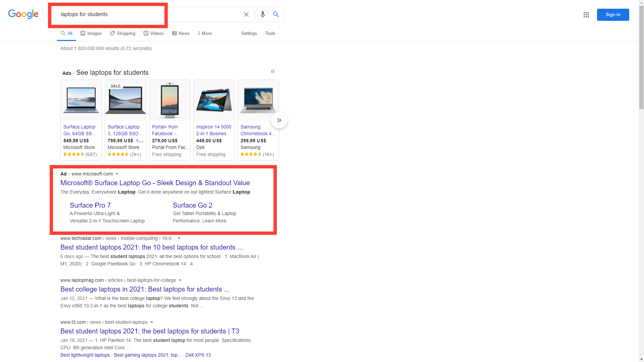Open the More results menu with three dots

pos(204,33)
